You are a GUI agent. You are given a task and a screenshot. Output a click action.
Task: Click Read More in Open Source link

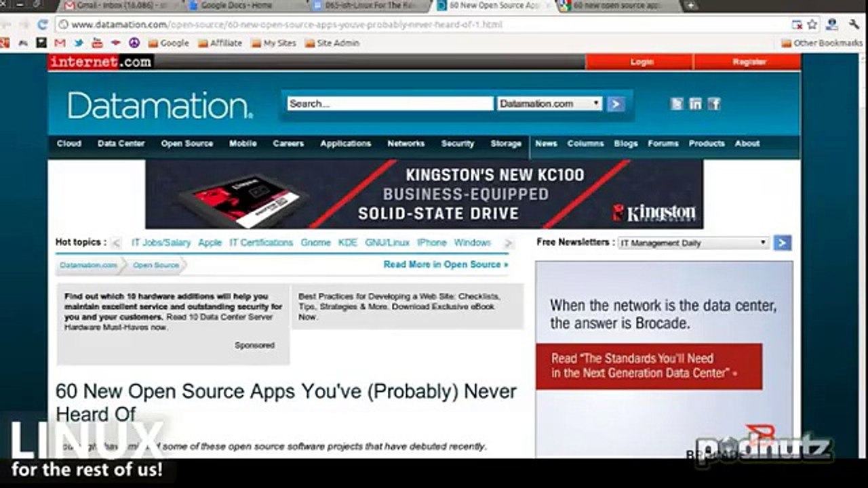(x=446, y=264)
